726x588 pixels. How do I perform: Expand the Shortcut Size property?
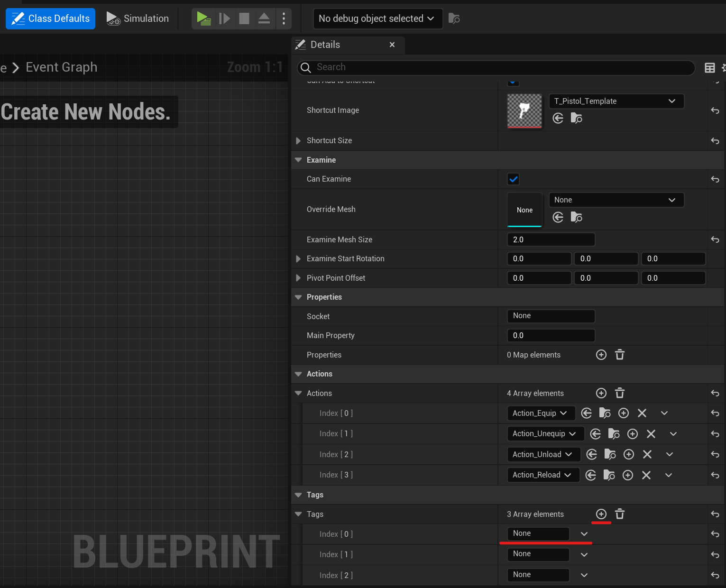(298, 141)
